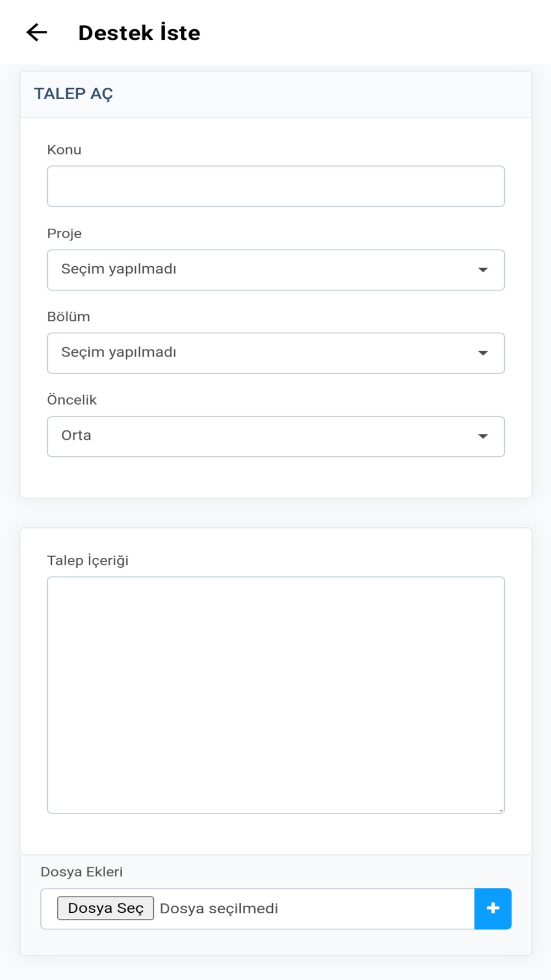Click inside the Talep İçeriği text area
The width and height of the screenshot is (551, 980).
coord(275,694)
